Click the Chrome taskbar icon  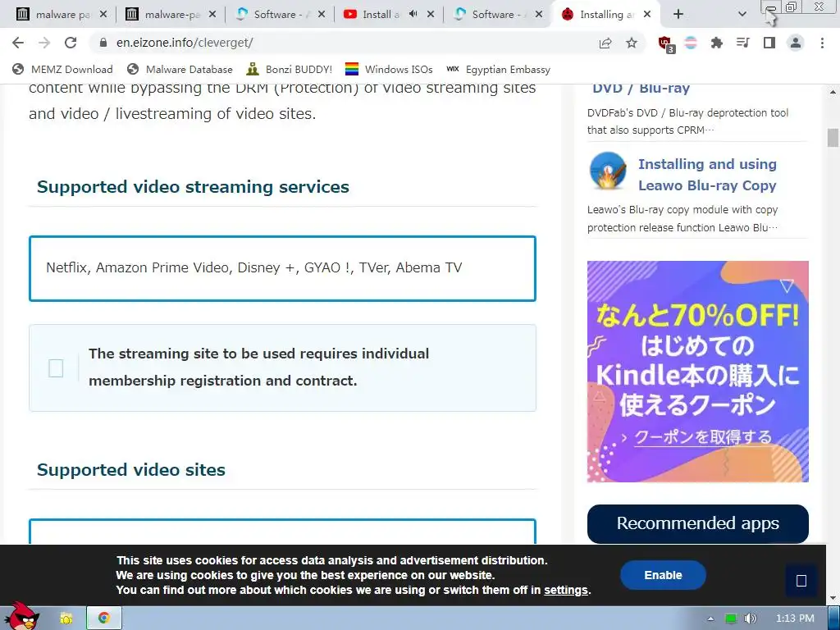pos(104,619)
